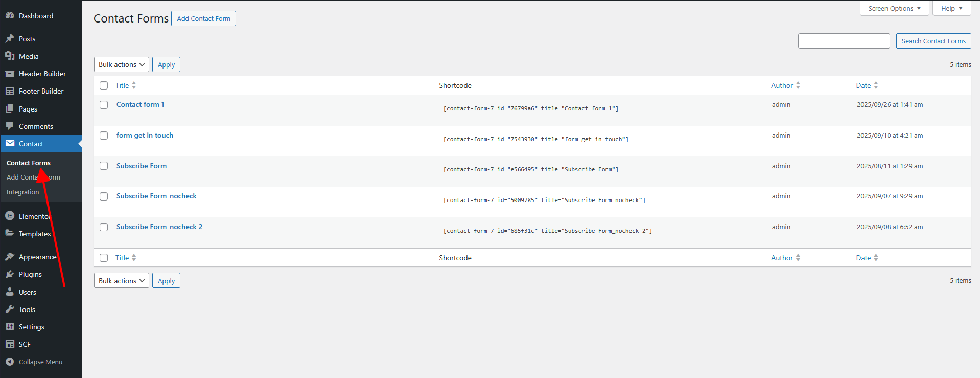Expand the Screen Options panel
This screenshot has height=378, width=980.
click(x=894, y=8)
